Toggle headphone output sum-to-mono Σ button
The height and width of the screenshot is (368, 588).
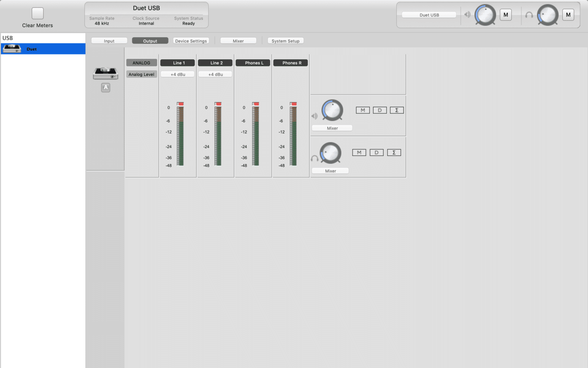[394, 153]
